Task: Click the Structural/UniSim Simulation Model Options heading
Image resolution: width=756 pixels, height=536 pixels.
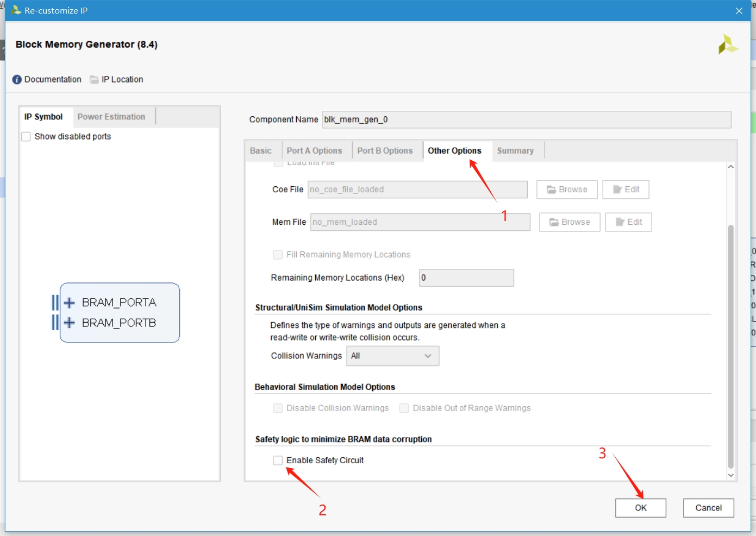Action: (x=339, y=307)
